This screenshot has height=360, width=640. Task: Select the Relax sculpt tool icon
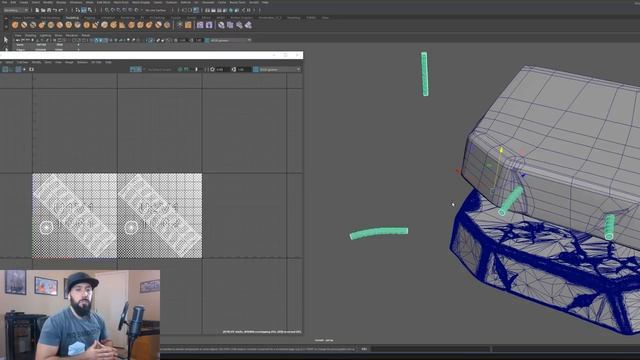click(x=33, y=25)
